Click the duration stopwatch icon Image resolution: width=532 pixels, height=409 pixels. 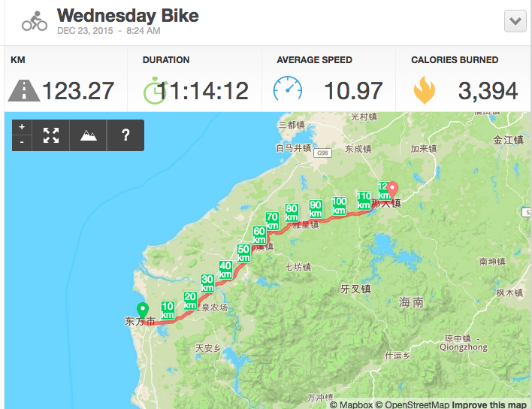pos(154,90)
